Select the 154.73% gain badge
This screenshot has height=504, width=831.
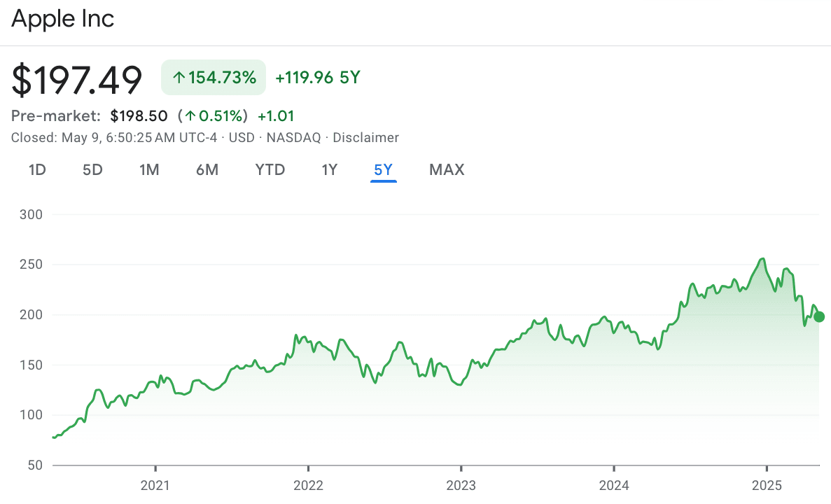click(213, 77)
